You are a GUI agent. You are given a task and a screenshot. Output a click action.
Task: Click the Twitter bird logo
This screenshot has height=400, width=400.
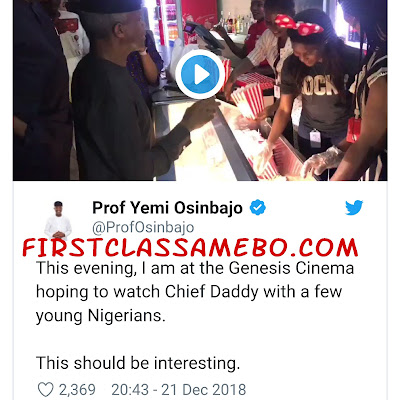tap(354, 208)
